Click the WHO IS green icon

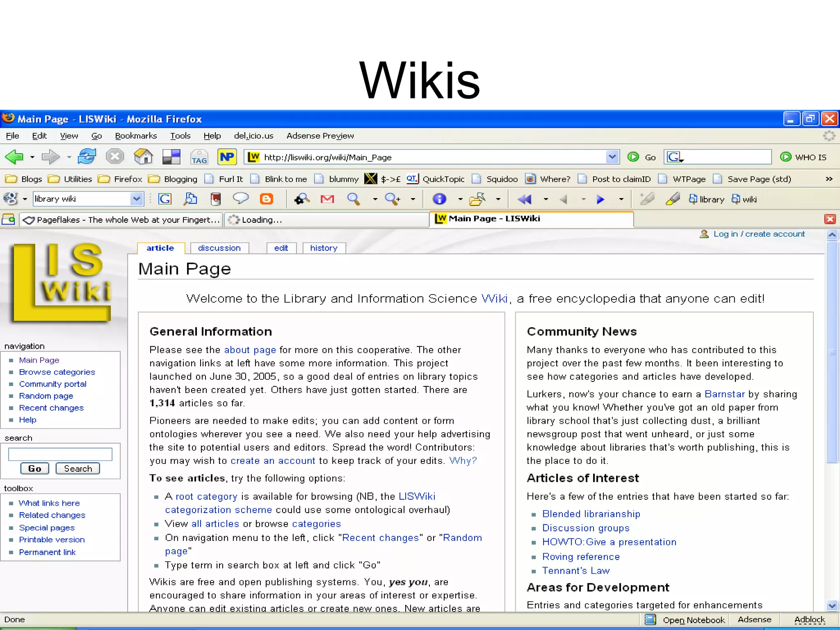[785, 157]
